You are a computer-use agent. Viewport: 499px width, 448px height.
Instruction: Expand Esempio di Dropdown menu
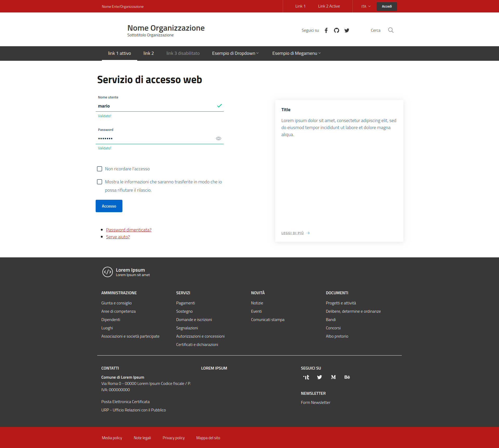(x=235, y=53)
